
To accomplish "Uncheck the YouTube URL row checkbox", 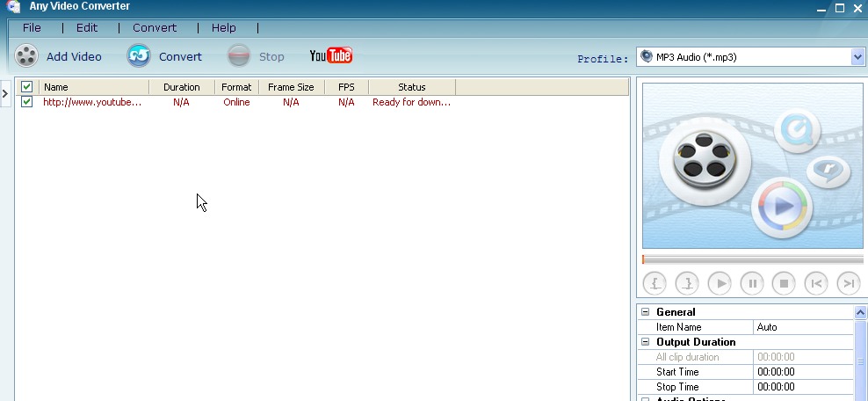I will pyautogui.click(x=27, y=102).
